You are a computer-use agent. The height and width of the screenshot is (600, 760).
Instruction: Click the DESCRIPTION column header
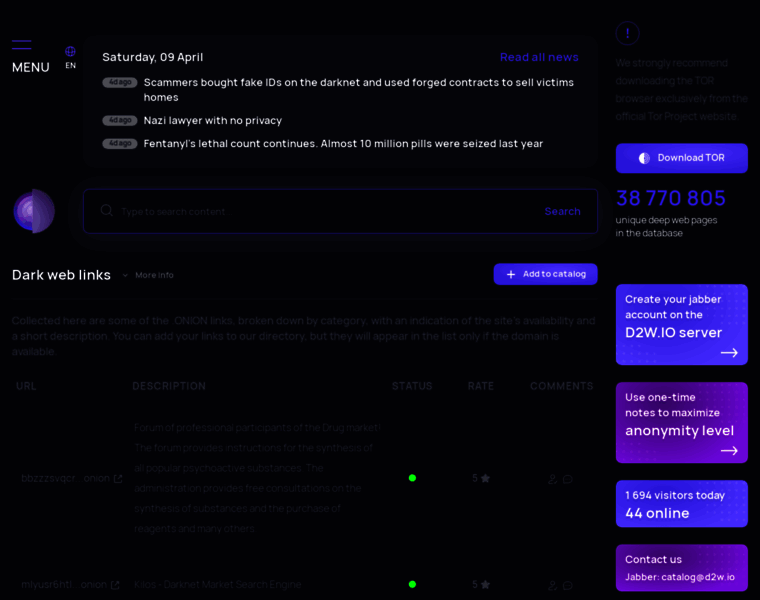[x=169, y=386]
